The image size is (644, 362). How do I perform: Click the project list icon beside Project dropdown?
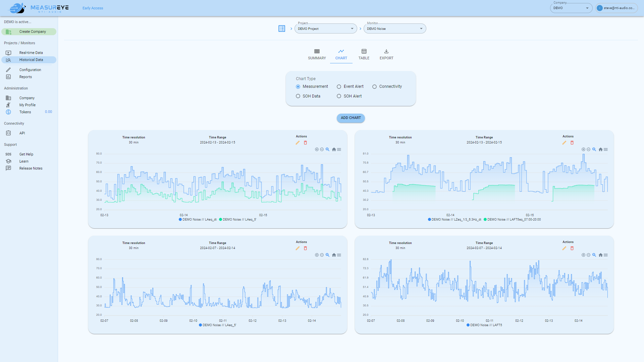coord(282,29)
